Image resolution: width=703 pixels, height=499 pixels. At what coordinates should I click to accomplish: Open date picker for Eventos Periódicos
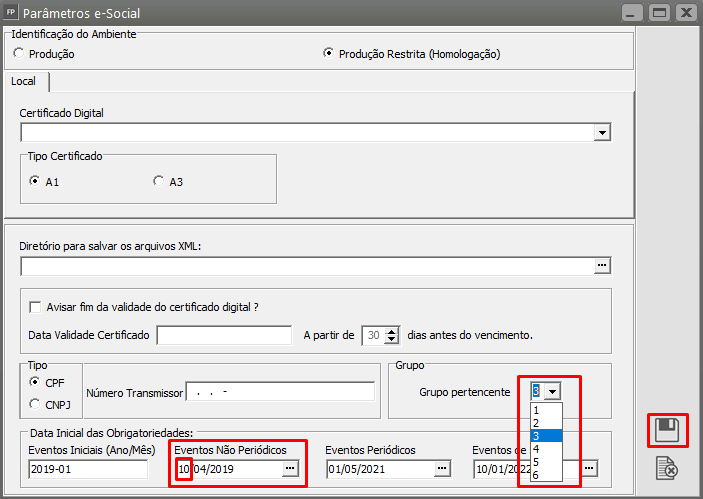[442, 469]
